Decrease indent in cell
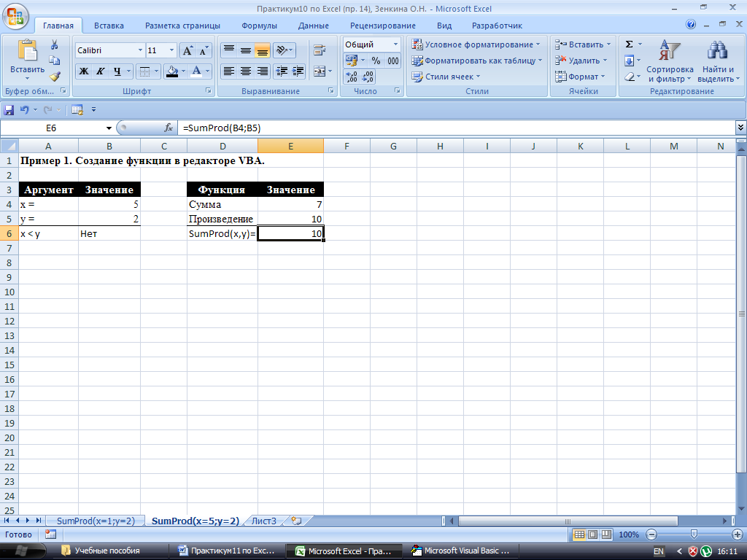Viewport: 747px width, 560px height. (x=282, y=71)
